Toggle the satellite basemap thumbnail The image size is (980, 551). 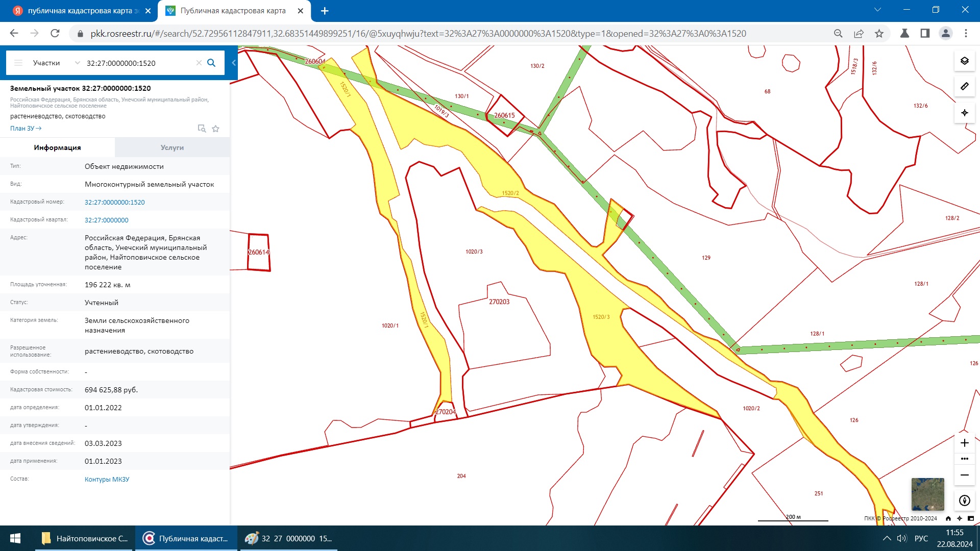click(927, 494)
